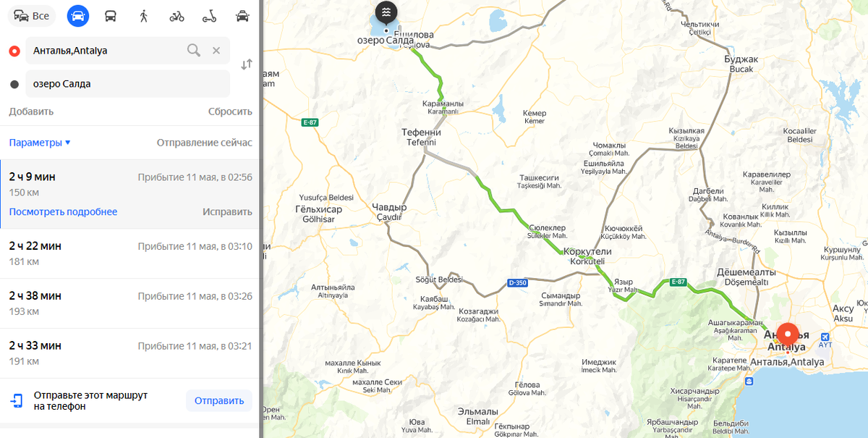Pick the scooter route mode
The image size is (868, 438).
[x=210, y=16]
